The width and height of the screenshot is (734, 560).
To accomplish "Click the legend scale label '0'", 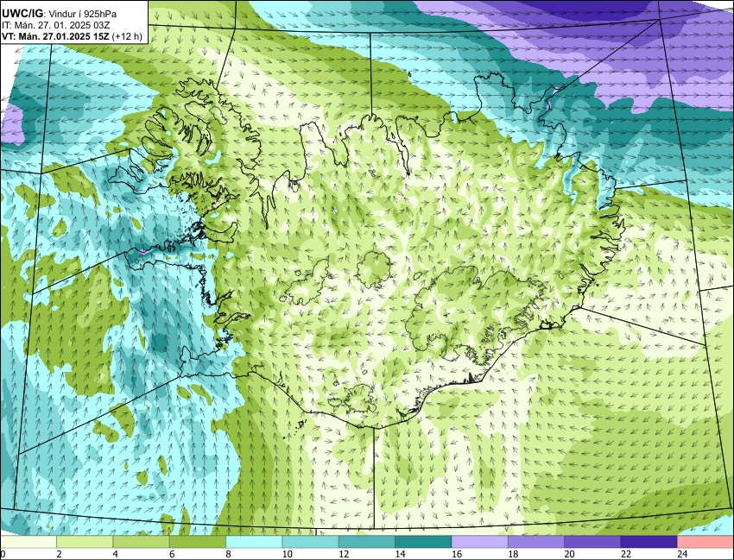I will click(3, 554).
